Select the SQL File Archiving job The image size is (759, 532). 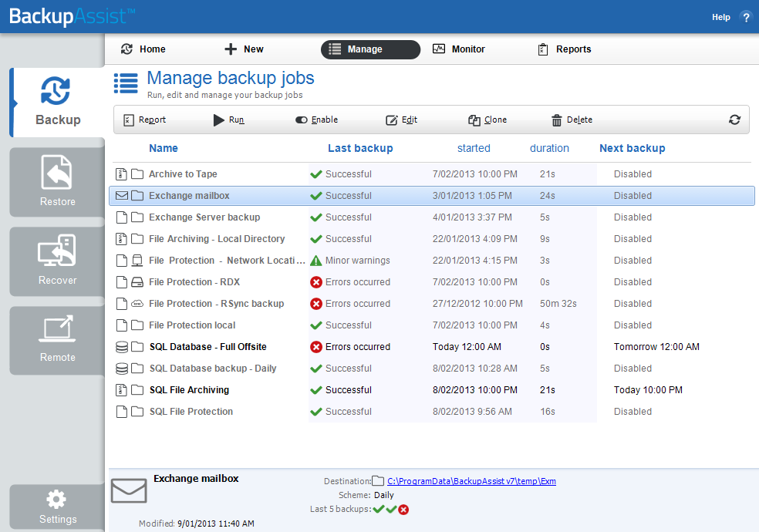coord(432,390)
